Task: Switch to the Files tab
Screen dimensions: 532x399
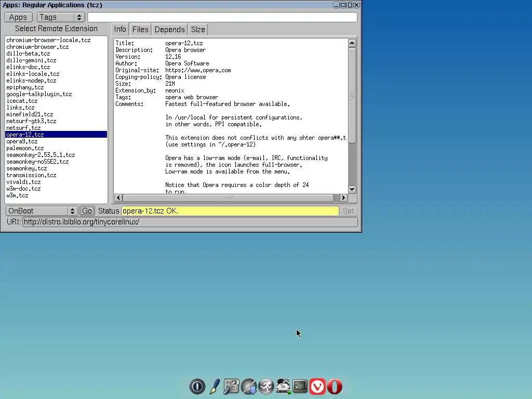Action: [140, 30]
